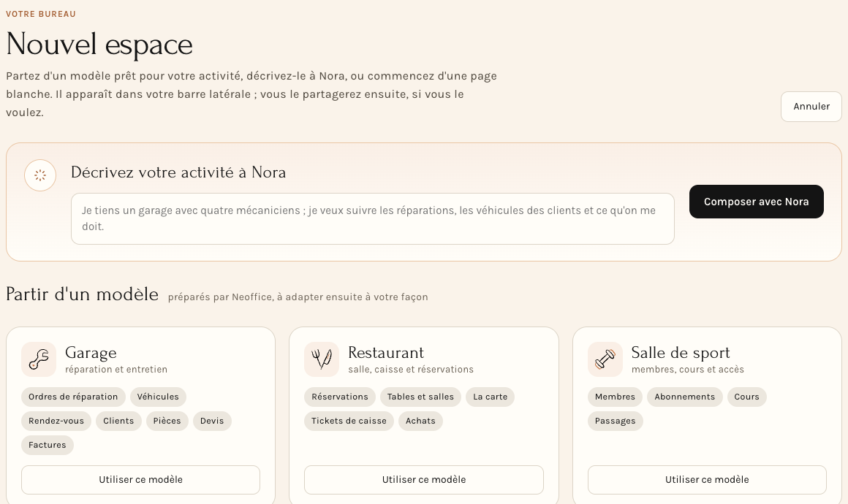This screenshot has width=848, height=504.
Task: Use the Salle de sport template button
Action: point(707,480)
